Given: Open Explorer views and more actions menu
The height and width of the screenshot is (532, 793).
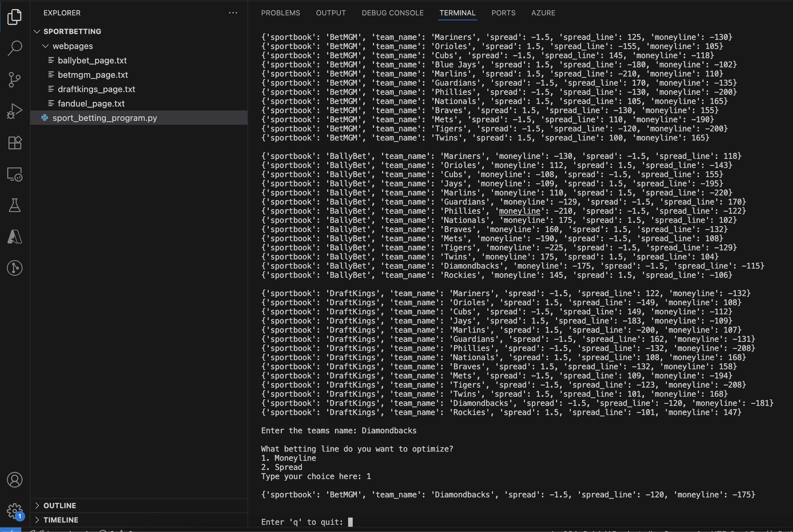Looking at the screenshot, I should coord(233,13).
